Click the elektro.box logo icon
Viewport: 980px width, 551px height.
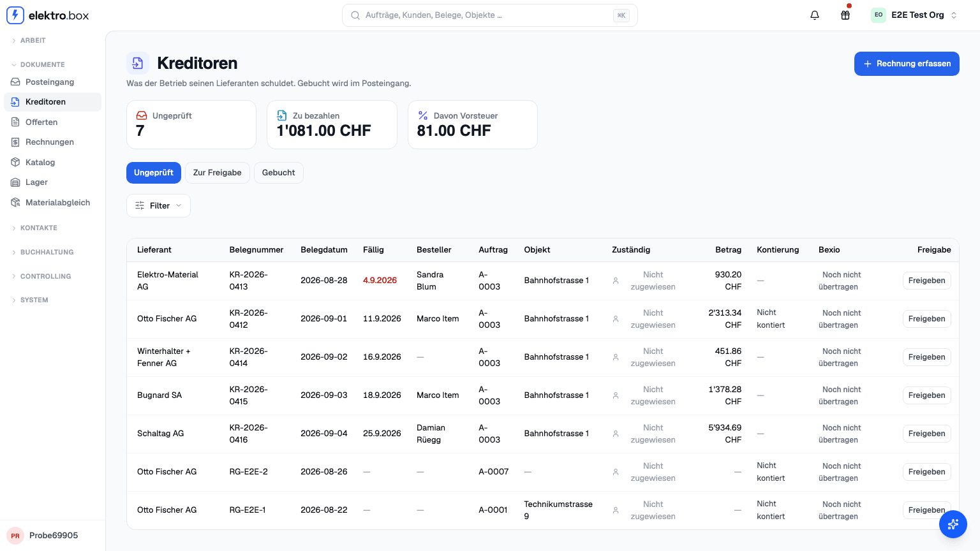tap(15, 15)
